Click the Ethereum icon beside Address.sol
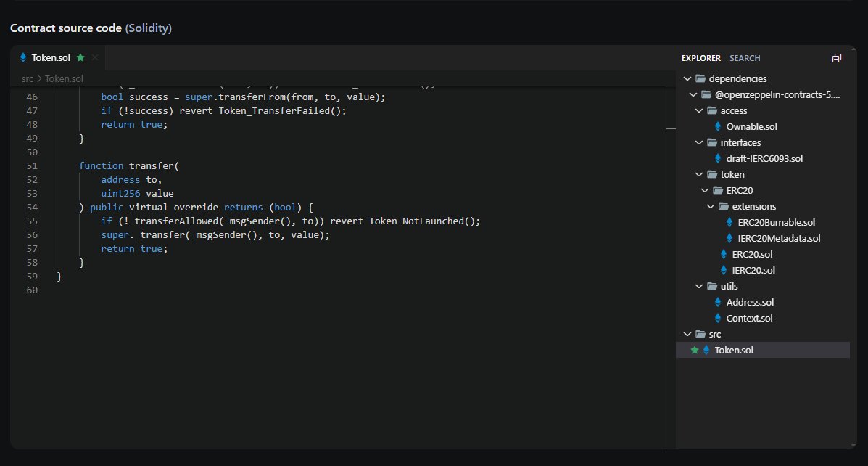The width and height of the screenshot is (868, 466). 718,303
